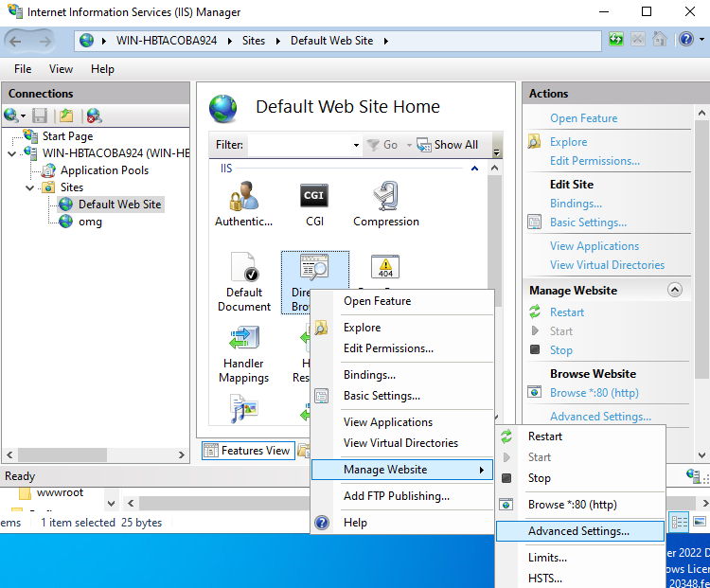Select Limits... in the submenu
This screenshot has height=588, width=710.
point(580,557)
